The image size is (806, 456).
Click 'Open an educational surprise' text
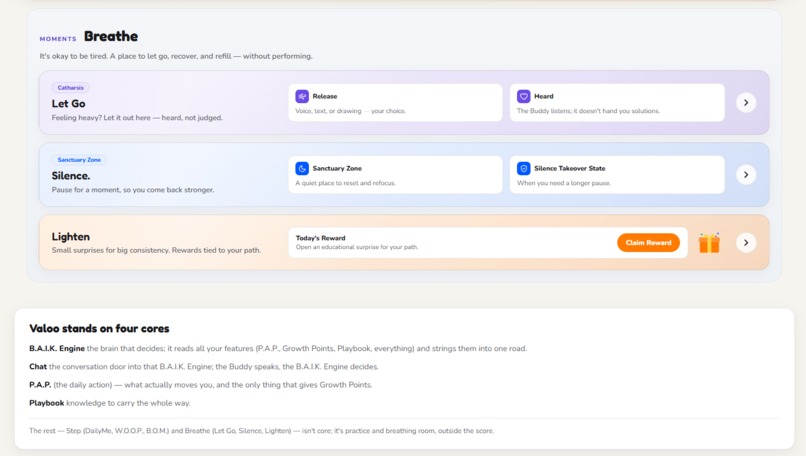357,247
